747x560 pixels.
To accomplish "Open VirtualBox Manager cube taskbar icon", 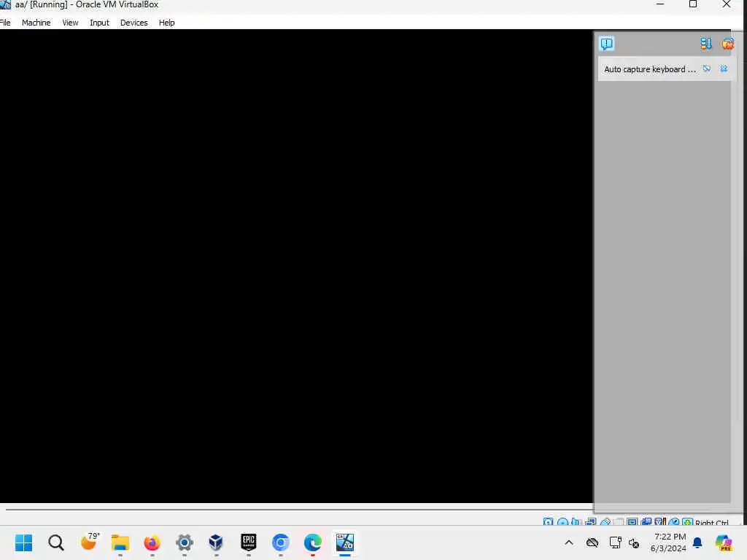I will coord(216,542).
